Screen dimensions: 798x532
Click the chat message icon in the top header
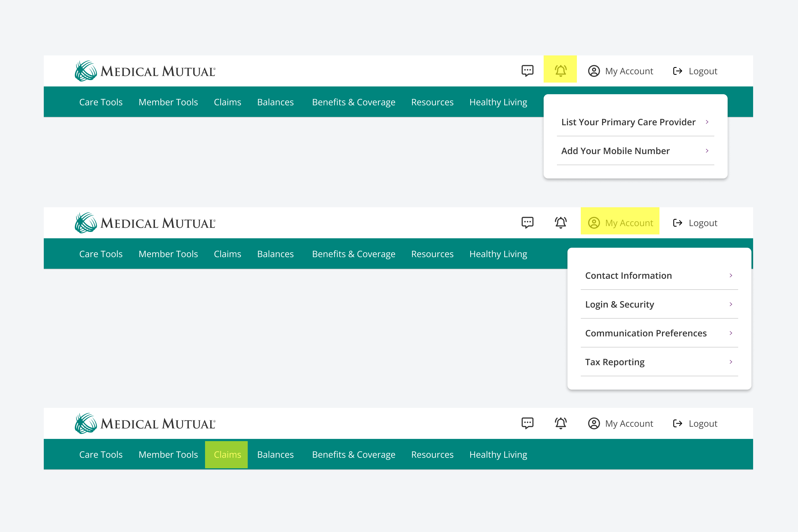click(x=528, y=71)
